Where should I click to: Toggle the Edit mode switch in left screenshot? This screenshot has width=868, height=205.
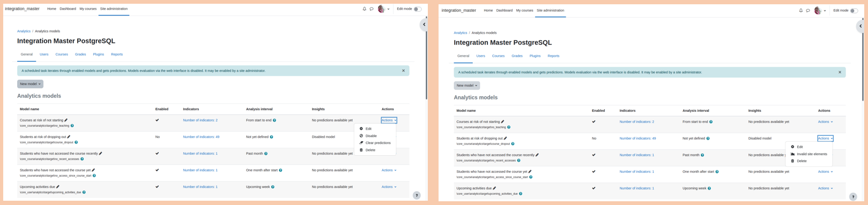[x=417, y=9]
